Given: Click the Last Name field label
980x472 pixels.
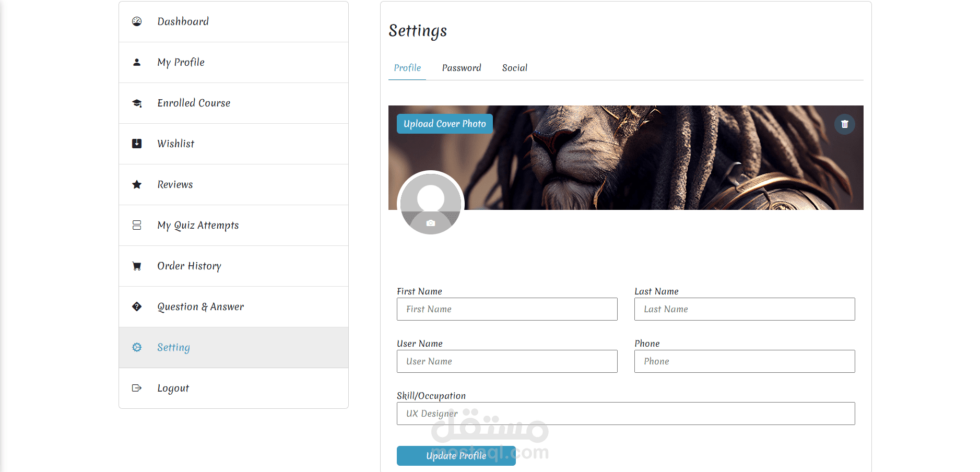Looking at the screenshot, I should (x=656, y=291).
